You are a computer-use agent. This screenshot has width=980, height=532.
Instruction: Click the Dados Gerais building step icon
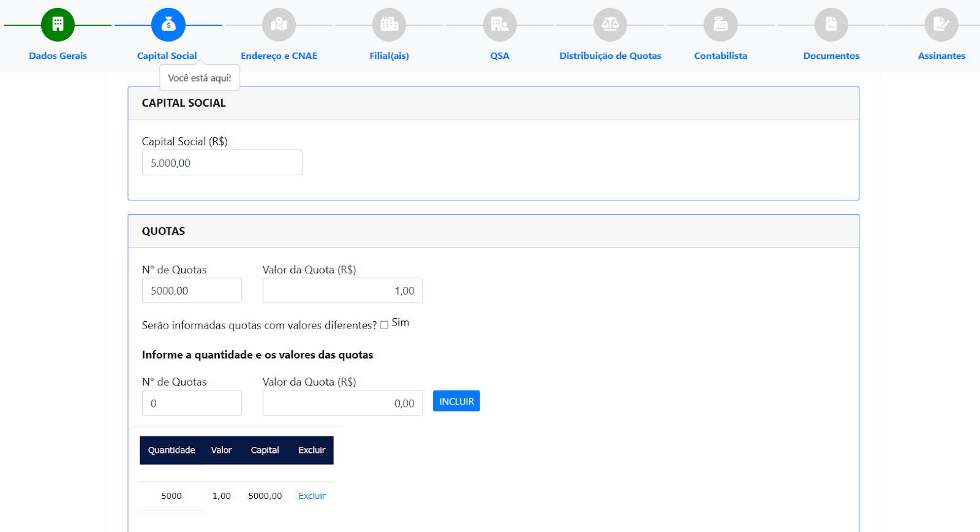(x=58, y=25)
